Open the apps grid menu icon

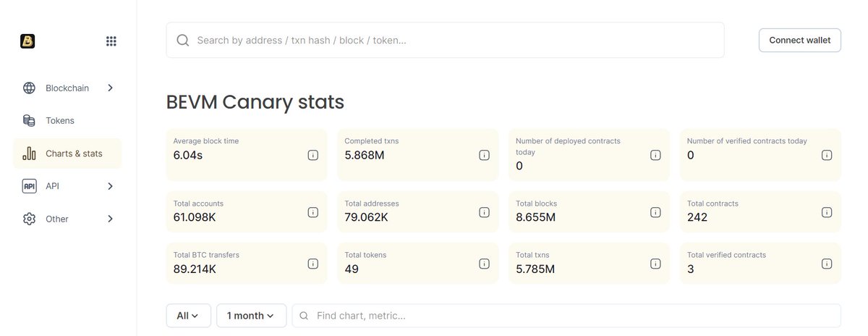tap(111, 41)
